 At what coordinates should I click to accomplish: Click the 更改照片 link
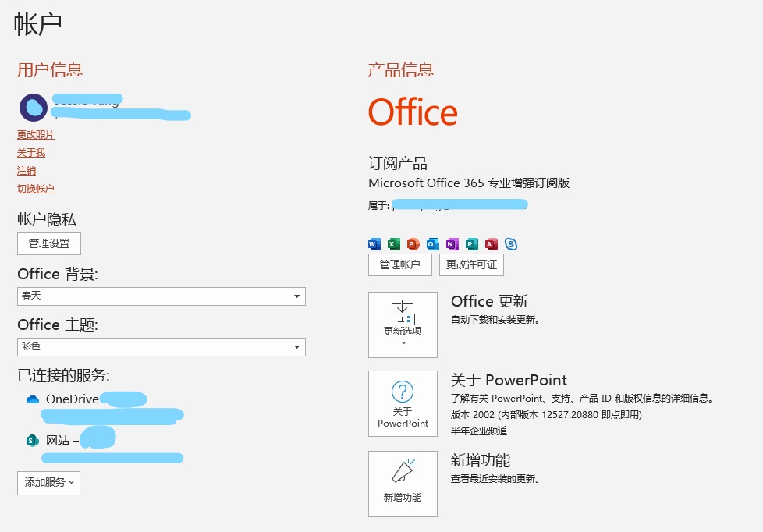tap(36, 135)
